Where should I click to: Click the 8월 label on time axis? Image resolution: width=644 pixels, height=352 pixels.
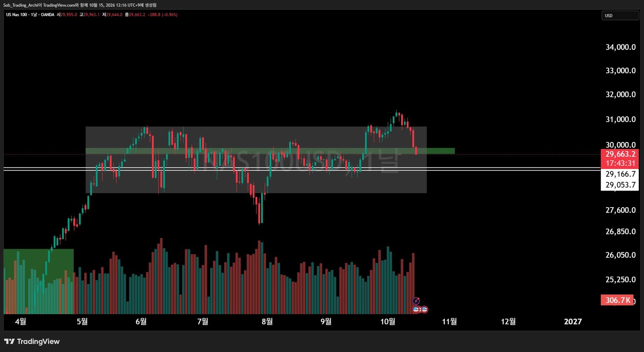click(267, 321)
